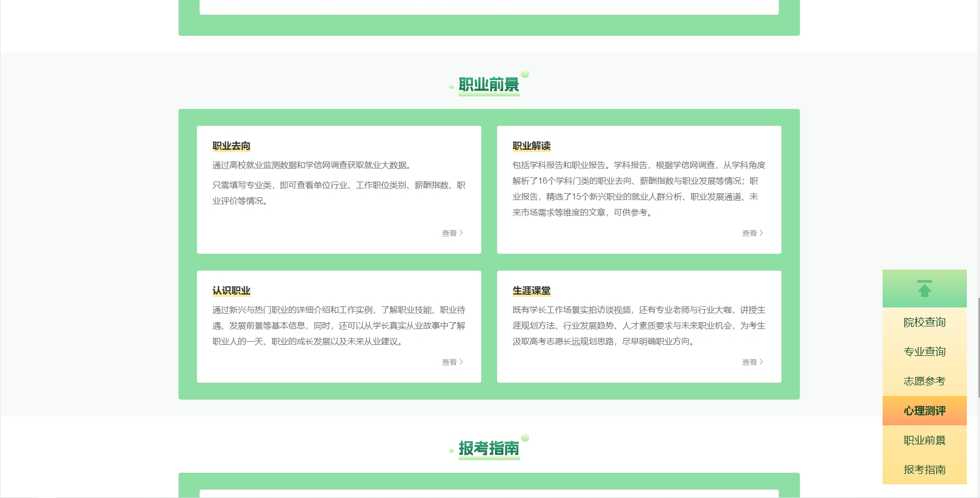Click 查看 link in 职业去向 card
Image resolution: width=980 pixels, height=498 pixels.
coord(452,233)
